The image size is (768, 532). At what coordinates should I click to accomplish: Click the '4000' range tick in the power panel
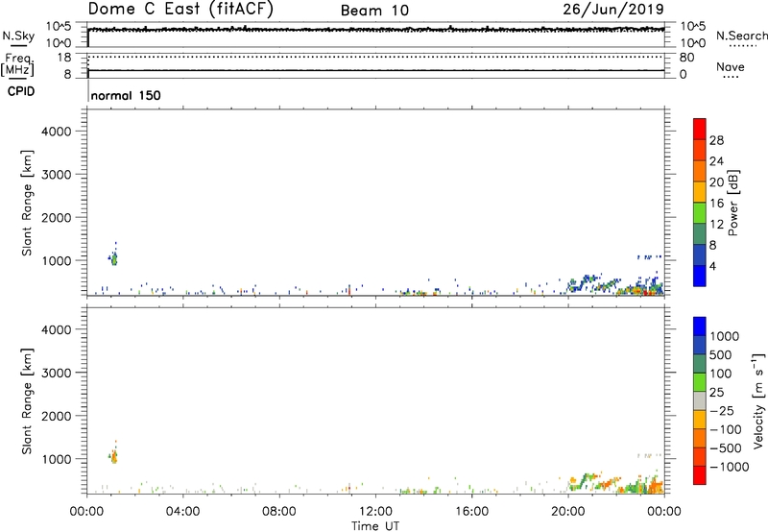point(57,132)
